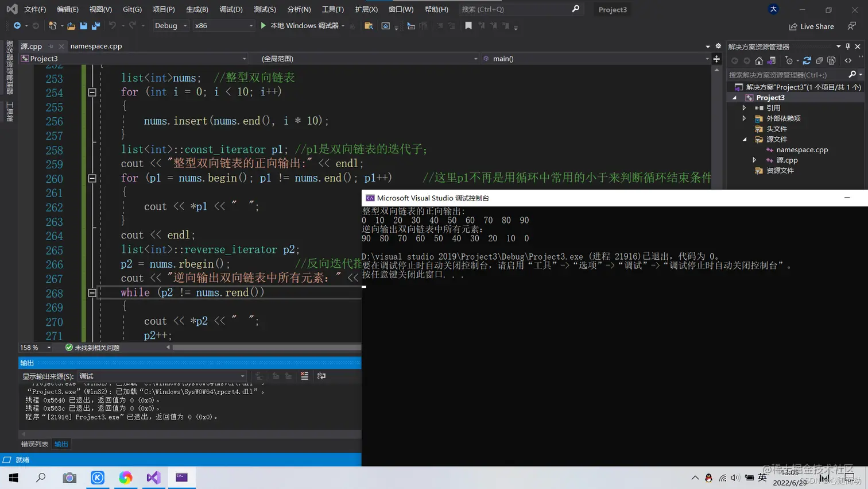This screenshot has width=868, height=489.
Task: Click the save all icon
Action: (96, 26)
